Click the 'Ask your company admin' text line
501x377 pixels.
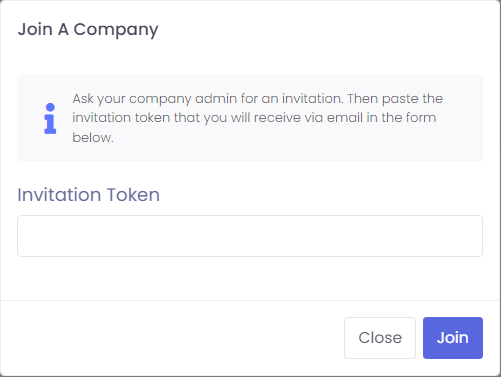coord(258,99)
